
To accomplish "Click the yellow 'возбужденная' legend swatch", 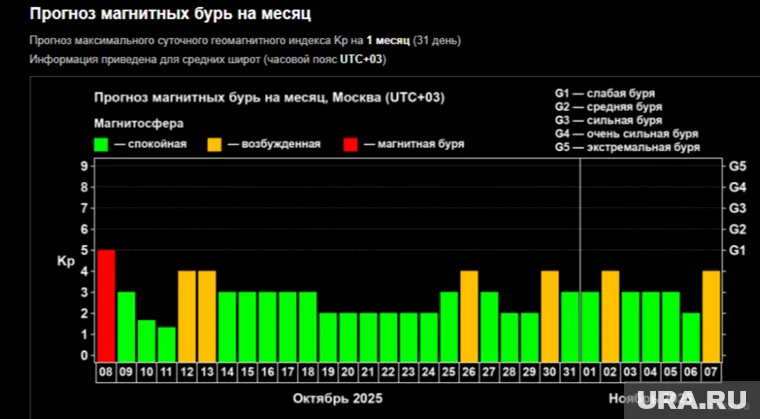I will click(215, 144).
